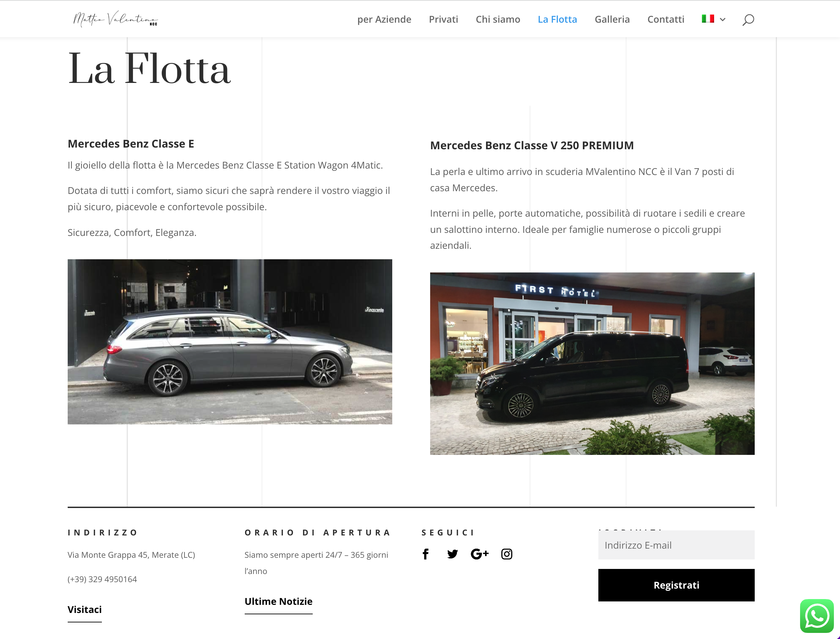Expand the language selector chevron
Viewport: 840px width, 639px height.
723,19
